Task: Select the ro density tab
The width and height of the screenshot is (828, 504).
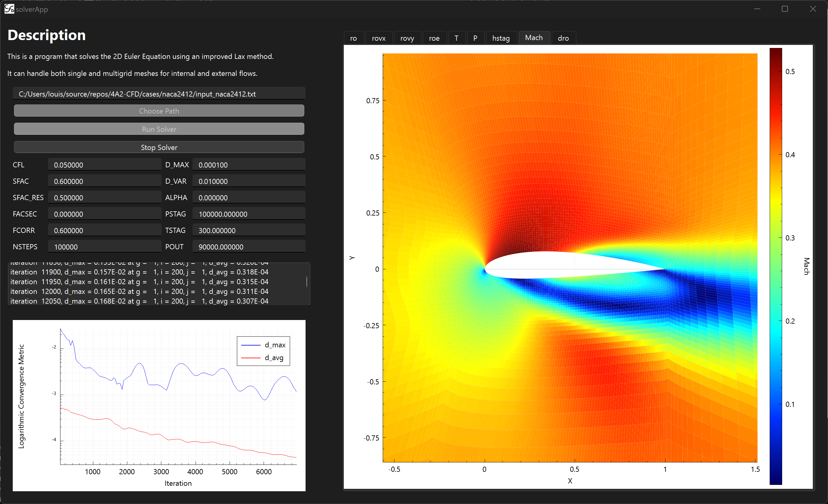Action: pos(353,38)
